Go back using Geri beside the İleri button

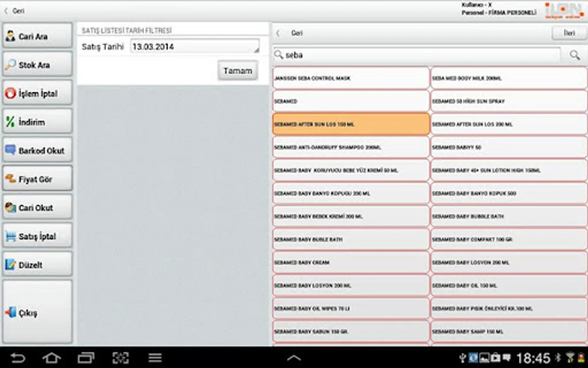[x=291, y=33]
